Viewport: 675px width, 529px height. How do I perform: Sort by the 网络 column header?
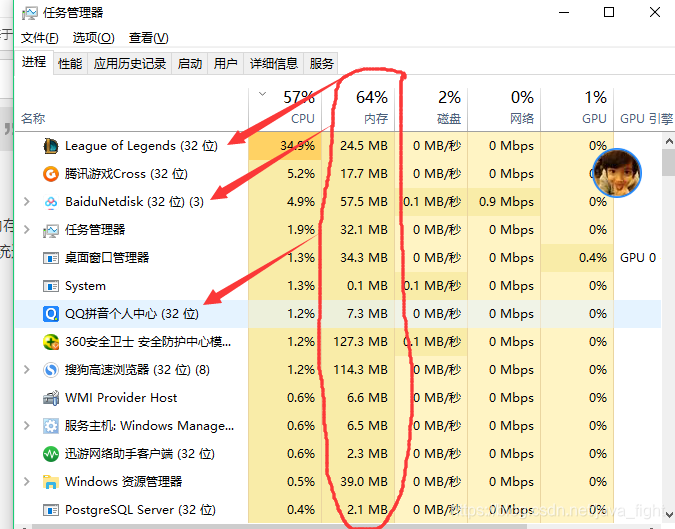tap(504, 109)
